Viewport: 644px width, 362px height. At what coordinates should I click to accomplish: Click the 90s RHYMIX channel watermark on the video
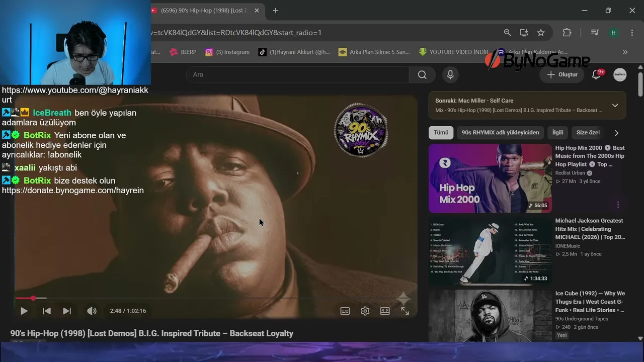[x=361, y=130]
